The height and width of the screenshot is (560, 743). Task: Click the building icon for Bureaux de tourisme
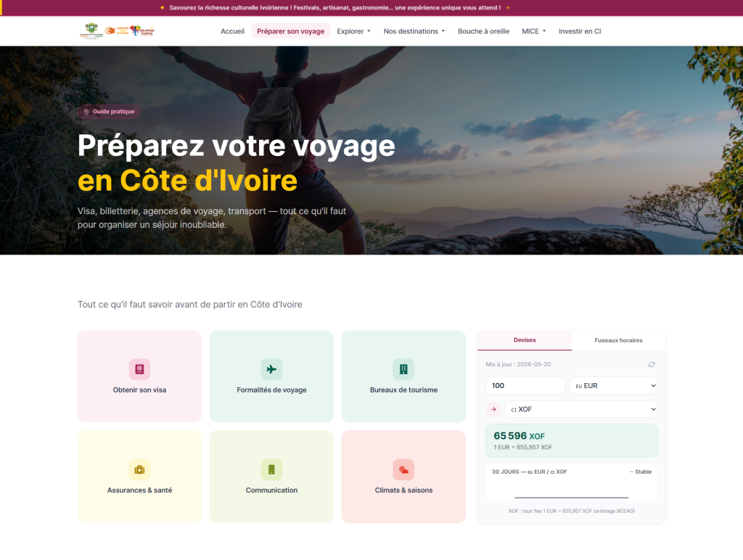pos(403,369)
